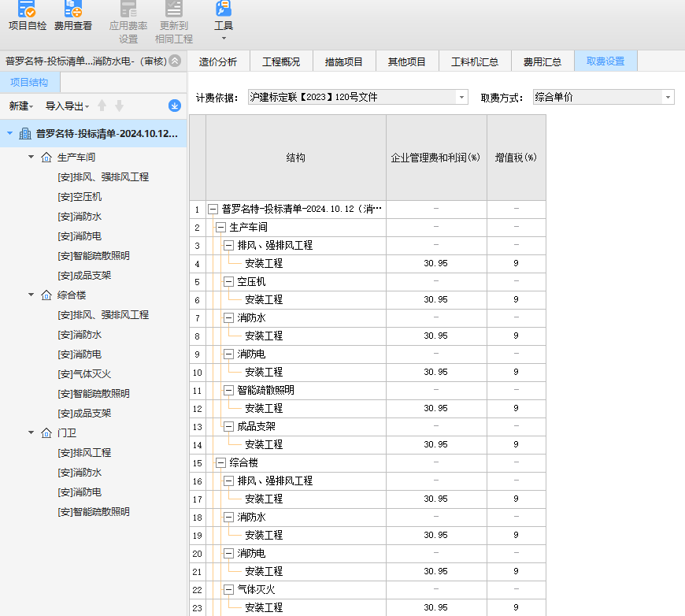Select [安]成品支架 under 综合楼

(84, 413)
